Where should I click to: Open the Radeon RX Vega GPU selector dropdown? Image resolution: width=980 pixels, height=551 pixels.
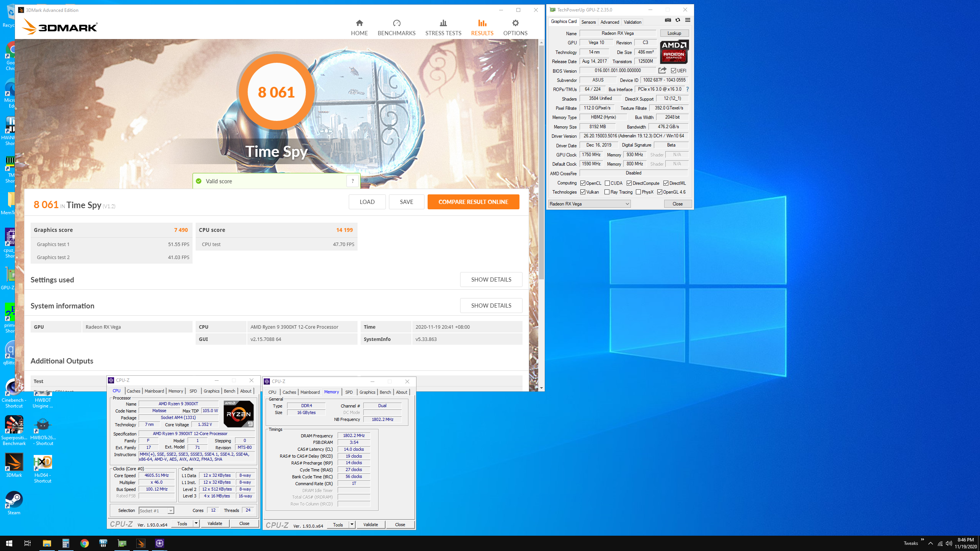click(x=589, y=204)
